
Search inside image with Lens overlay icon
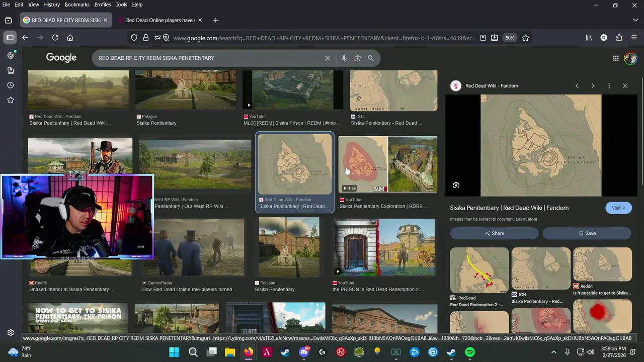pyautogui.click(x=456, y=185)
